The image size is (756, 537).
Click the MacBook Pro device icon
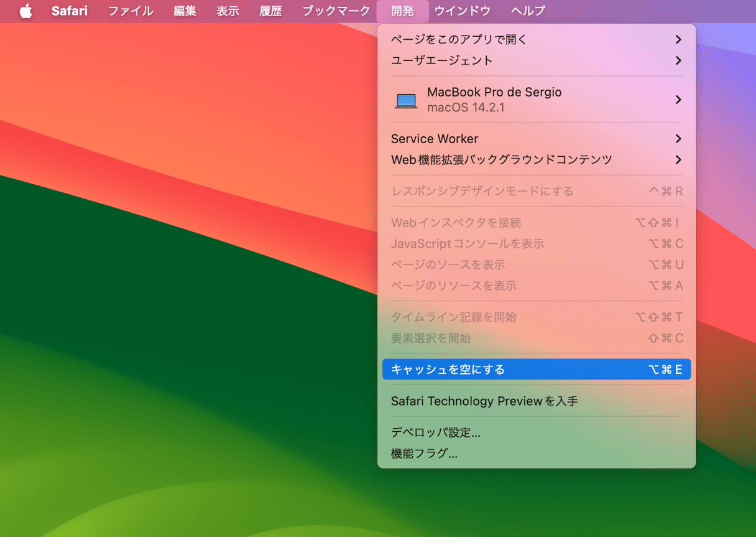tap(406, 100)
